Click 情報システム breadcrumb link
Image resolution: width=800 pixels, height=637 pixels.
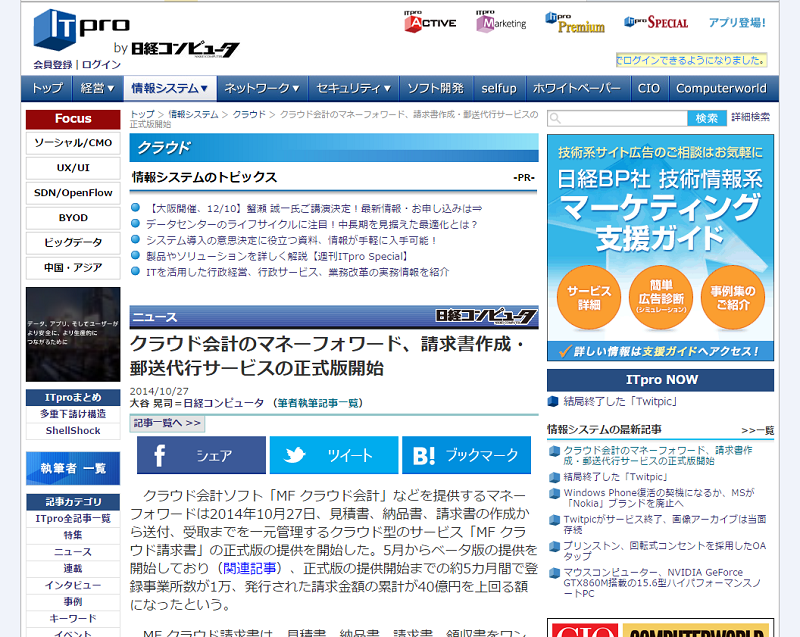193,114
